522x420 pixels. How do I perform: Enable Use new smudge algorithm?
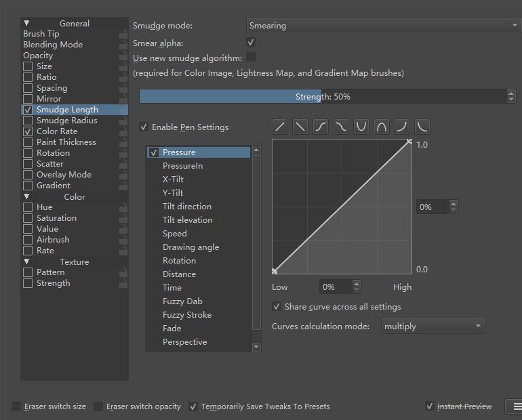pos(251,57)
